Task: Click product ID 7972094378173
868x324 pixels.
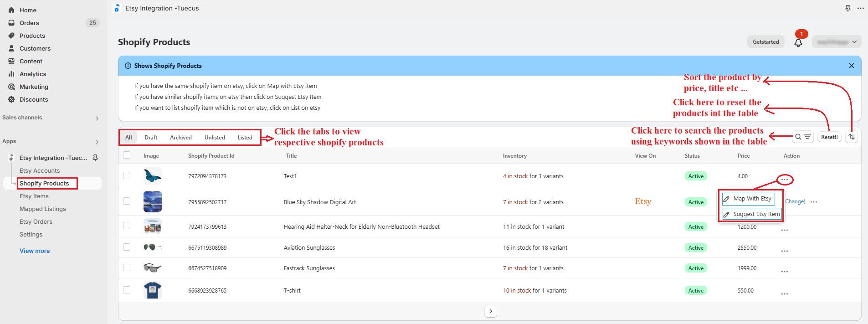Action: point(207,176)
